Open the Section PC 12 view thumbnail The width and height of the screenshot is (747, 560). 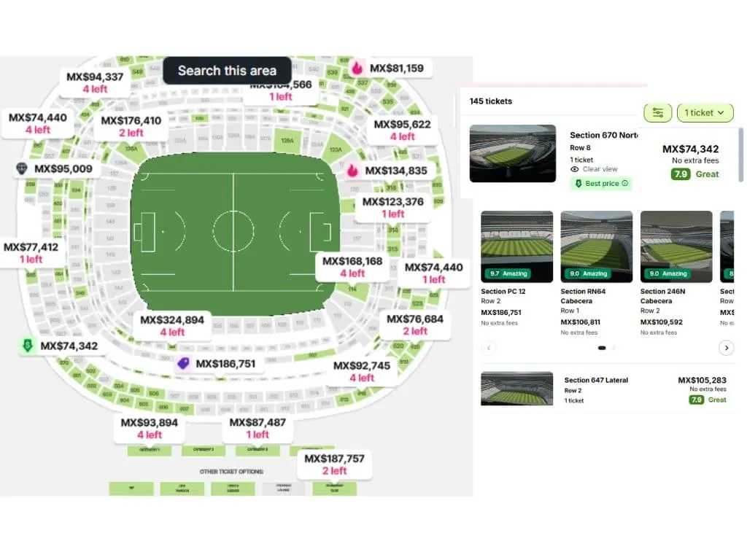517,246
